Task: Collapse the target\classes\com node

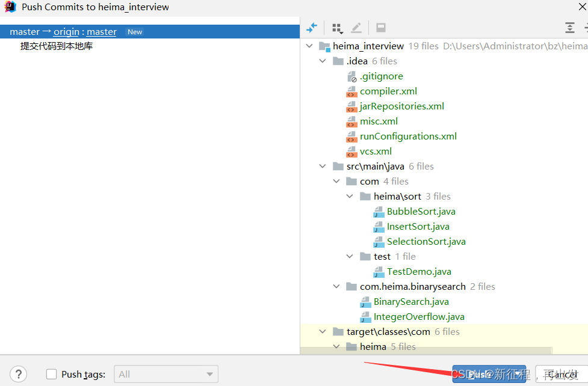Action: pyautogui.click(x=323, y=331)
